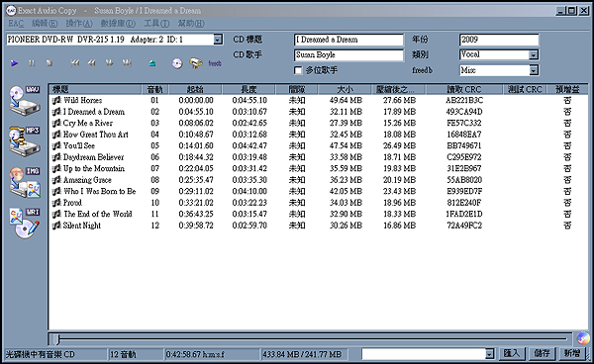Click the note icon of Proud

[56, 203]
